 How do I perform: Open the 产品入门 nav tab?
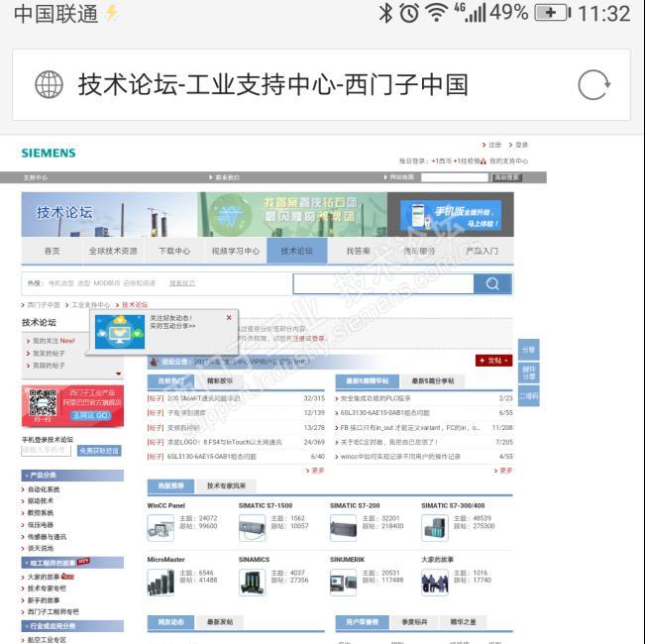click(x=482, y=251)
